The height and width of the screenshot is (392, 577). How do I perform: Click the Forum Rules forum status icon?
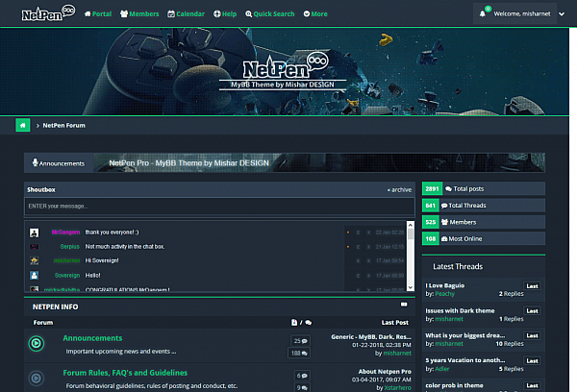click(x=37, y=378)
